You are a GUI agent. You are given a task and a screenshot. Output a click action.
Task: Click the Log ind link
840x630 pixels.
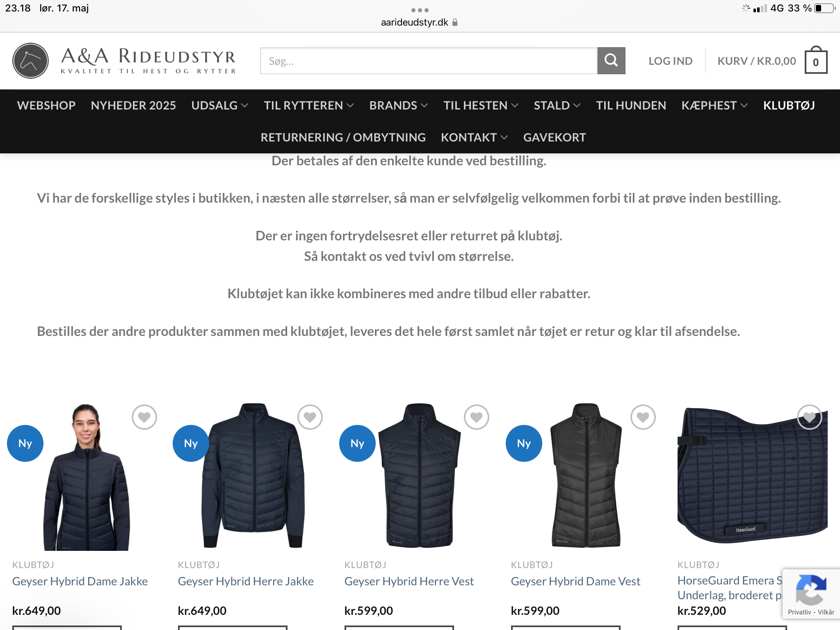tap(670, 61)
